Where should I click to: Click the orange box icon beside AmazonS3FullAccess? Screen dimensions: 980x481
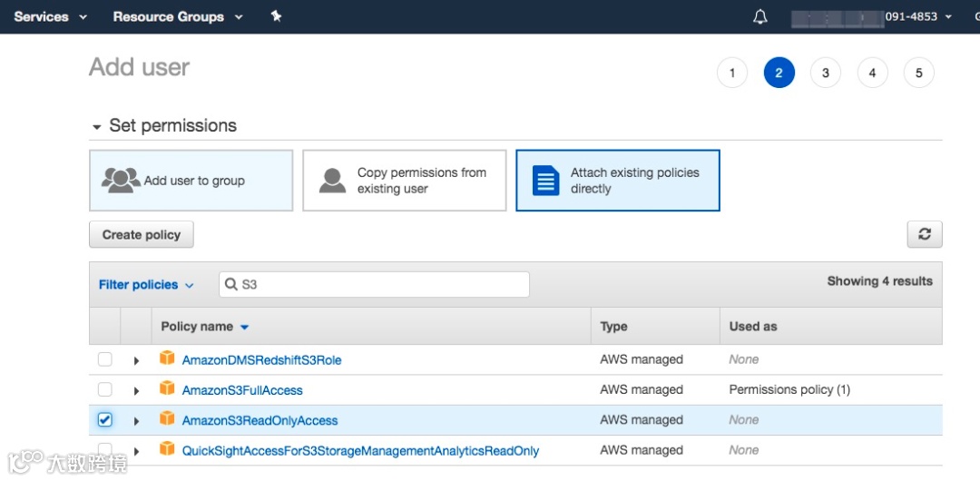tap(167, 388)
